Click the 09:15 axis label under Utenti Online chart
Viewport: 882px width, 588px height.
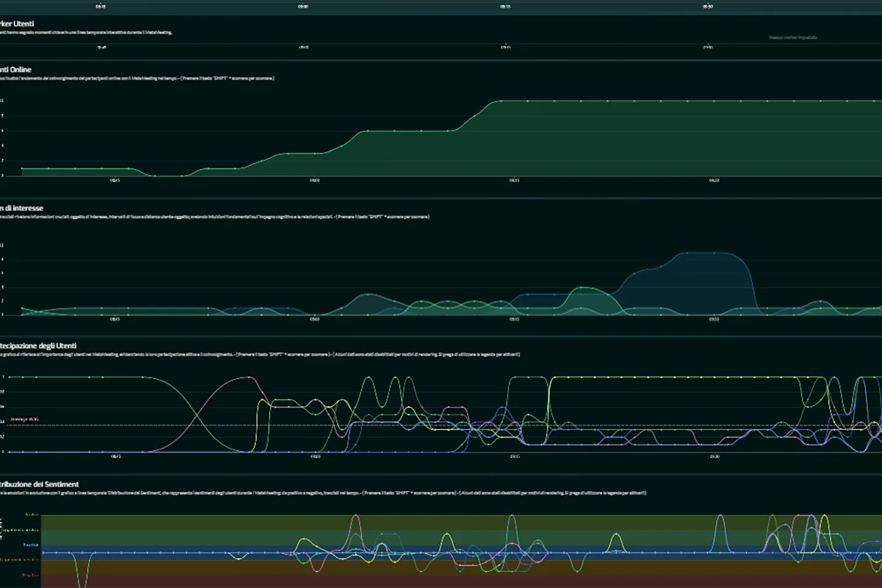(x=514, y=181)
